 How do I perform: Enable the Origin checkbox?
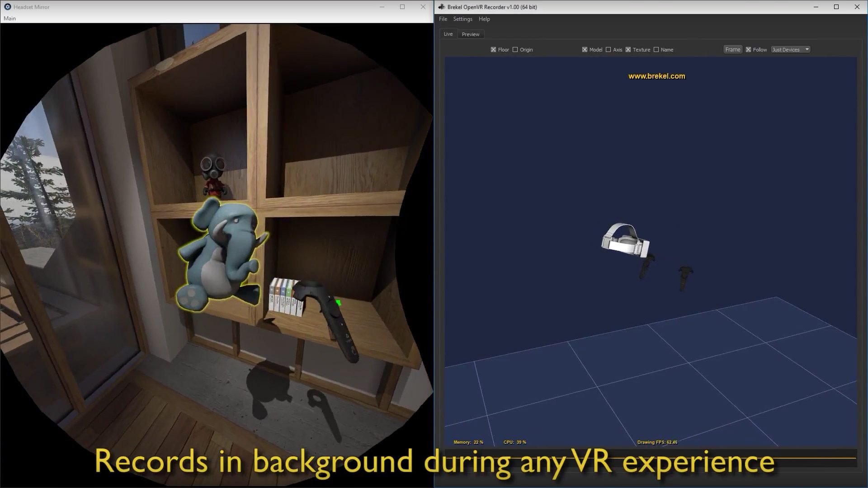point(515,50)
